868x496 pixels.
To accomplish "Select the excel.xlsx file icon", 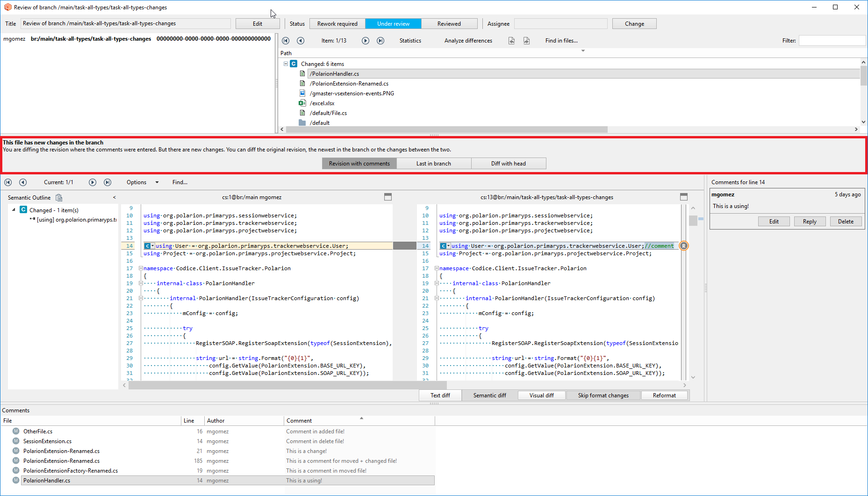I will [x=302, y=103].
